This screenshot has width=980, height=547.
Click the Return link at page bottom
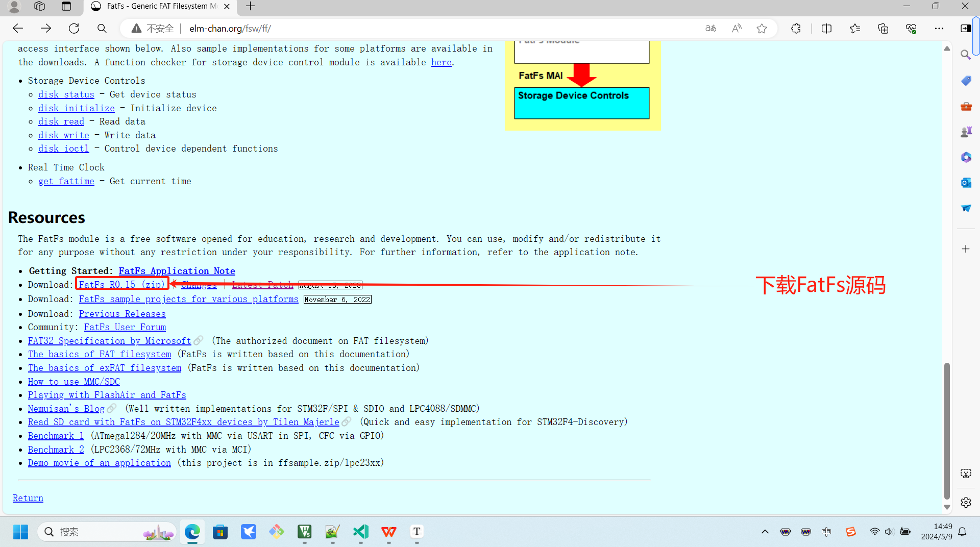click(x=28, y=498)
